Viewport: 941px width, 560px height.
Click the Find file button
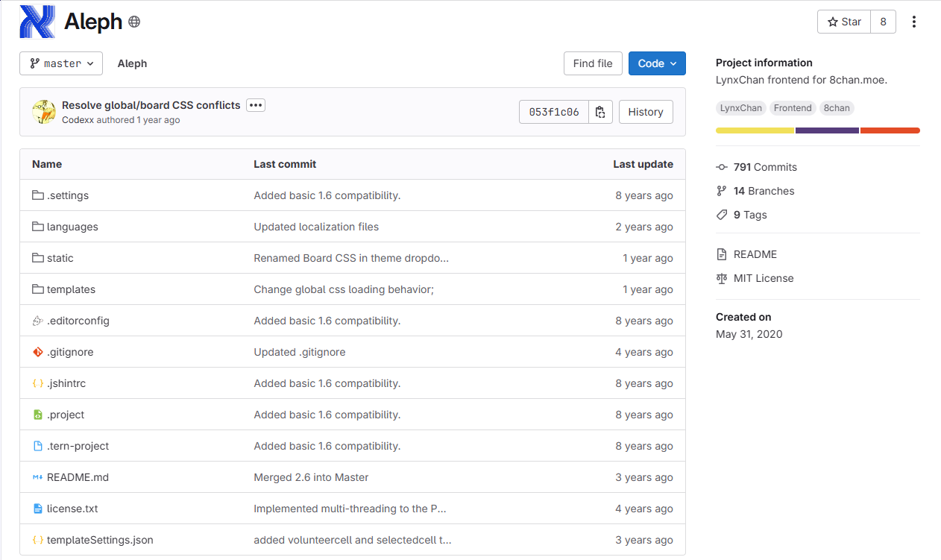pyautogui.click(x=593, y=63)
